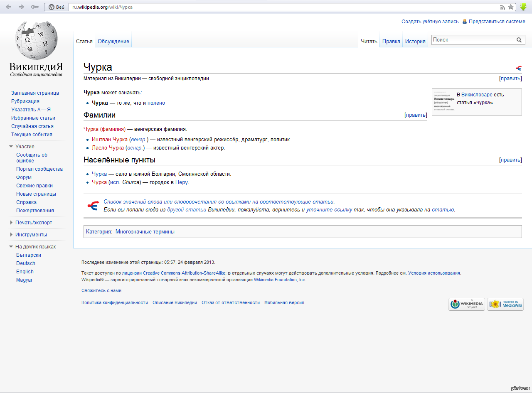Open Новые страницы link
The width and height of the screenshot is (532, 393).
(x=36, y=194)
